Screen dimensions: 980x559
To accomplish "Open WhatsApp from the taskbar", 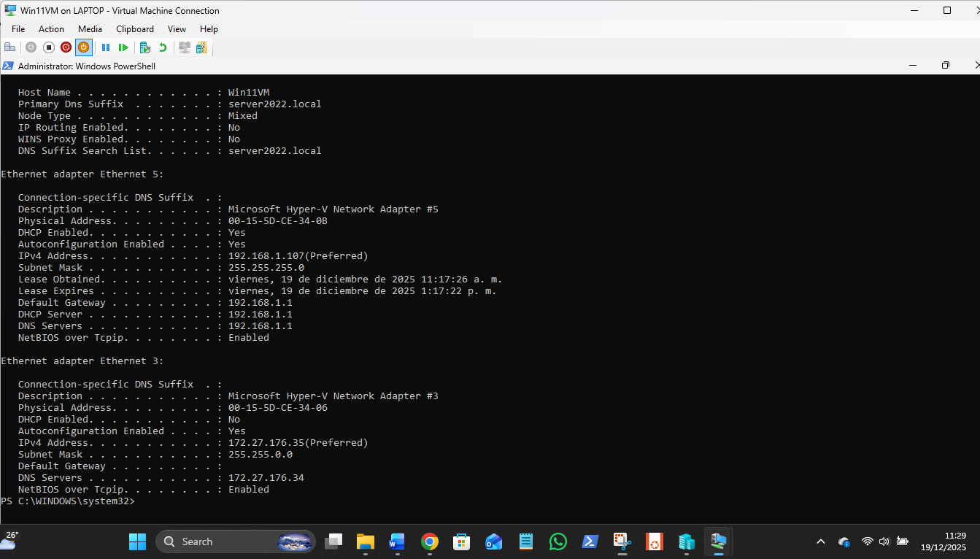I will pyautogui.click(x=558, y=541).
